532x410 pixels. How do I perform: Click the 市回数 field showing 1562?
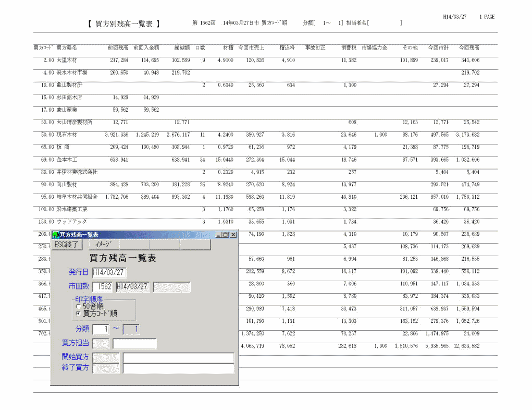coord(103,287)
